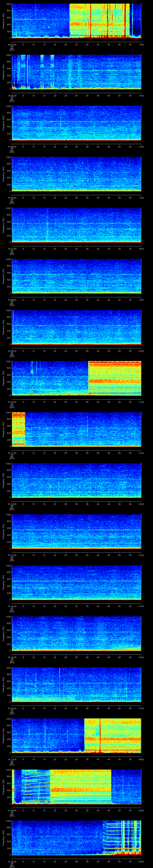Click the 16:09:00 start time label

click(12, 351)
